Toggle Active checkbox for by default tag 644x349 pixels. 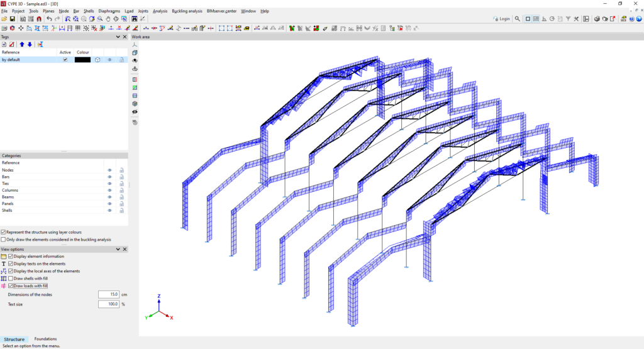[65, 60]
